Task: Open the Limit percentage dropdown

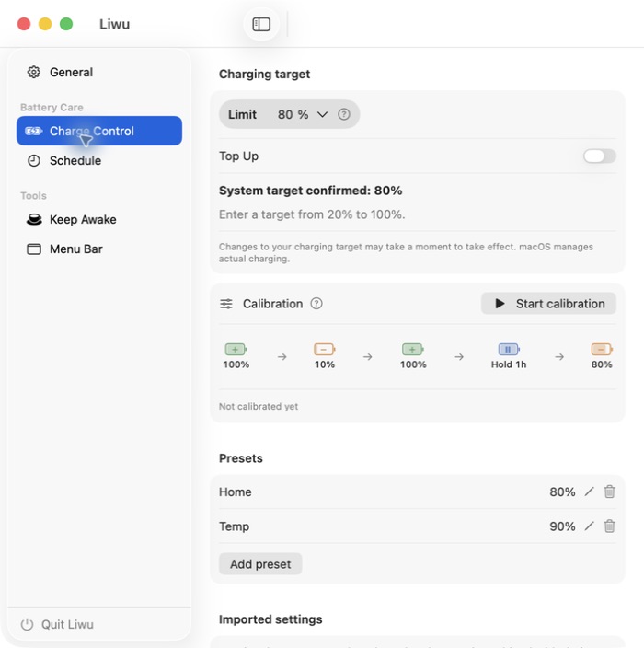Action: [323, 114]
